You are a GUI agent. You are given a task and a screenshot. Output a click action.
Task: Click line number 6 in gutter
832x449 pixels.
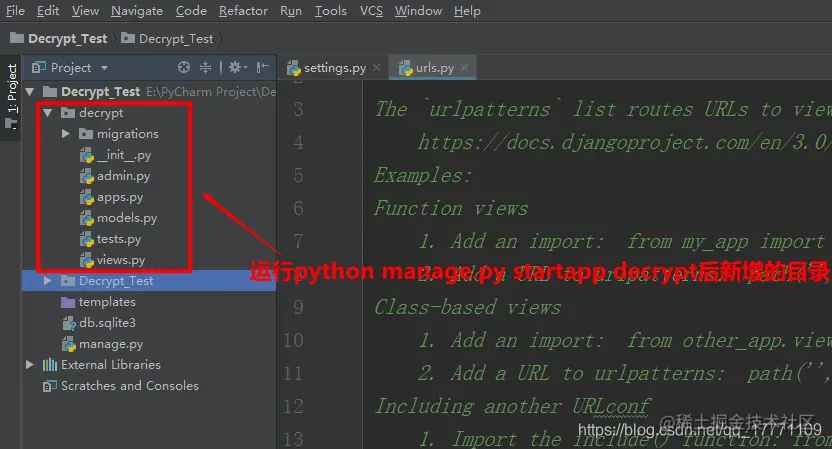coord(298,208)
